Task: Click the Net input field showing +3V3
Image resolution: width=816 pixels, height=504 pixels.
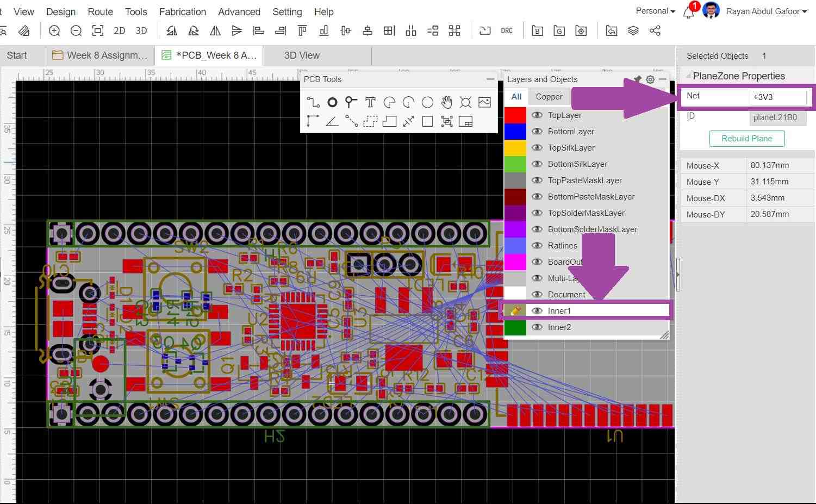Action: 777,97
